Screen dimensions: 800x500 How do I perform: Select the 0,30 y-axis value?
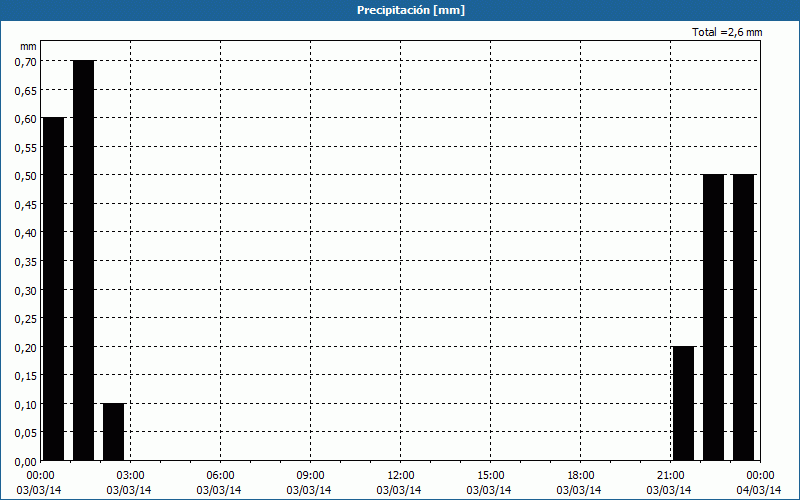coord(26,290)
